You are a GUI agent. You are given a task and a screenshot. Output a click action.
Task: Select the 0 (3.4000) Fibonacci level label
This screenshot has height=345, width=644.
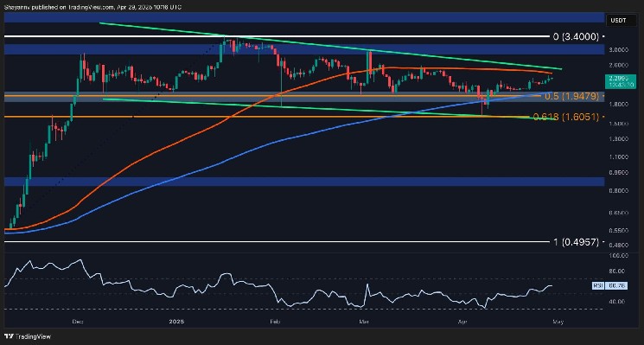(x=577, y=36)
